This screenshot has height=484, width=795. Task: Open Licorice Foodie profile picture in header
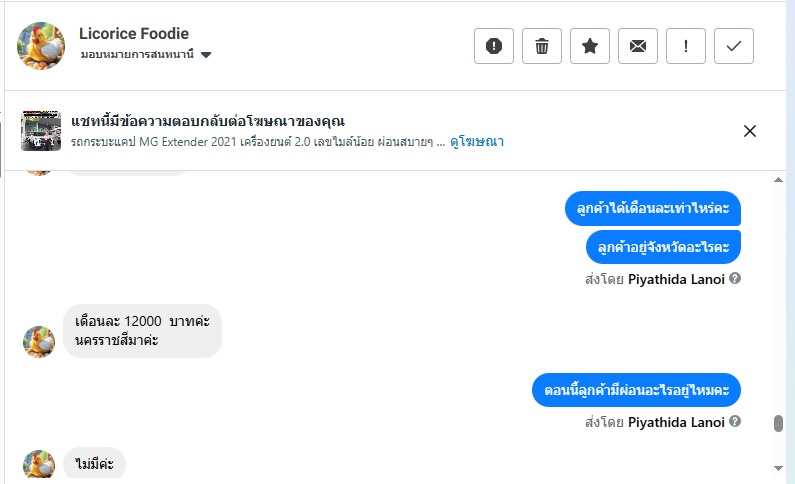[x=41, y=46]
